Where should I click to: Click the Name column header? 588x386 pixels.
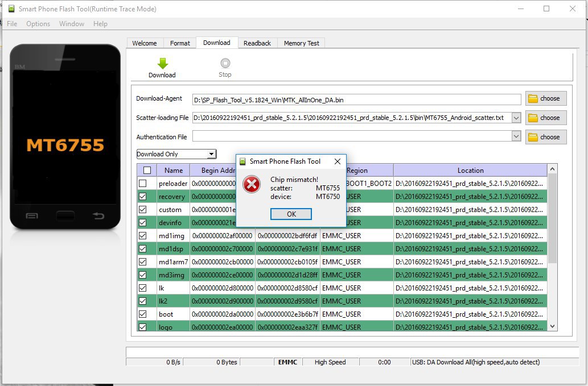(x=174, y=171)
